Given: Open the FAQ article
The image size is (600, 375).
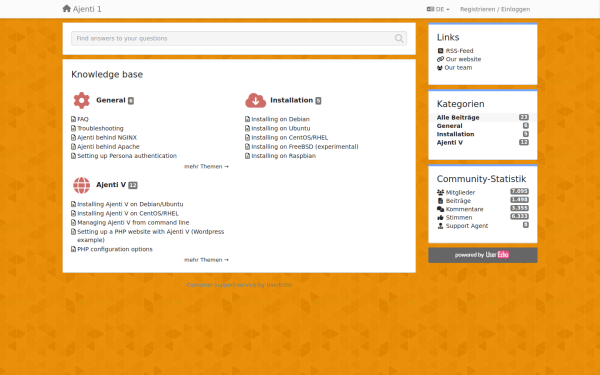Looking at the screenshot, I should tap(83, 119).
